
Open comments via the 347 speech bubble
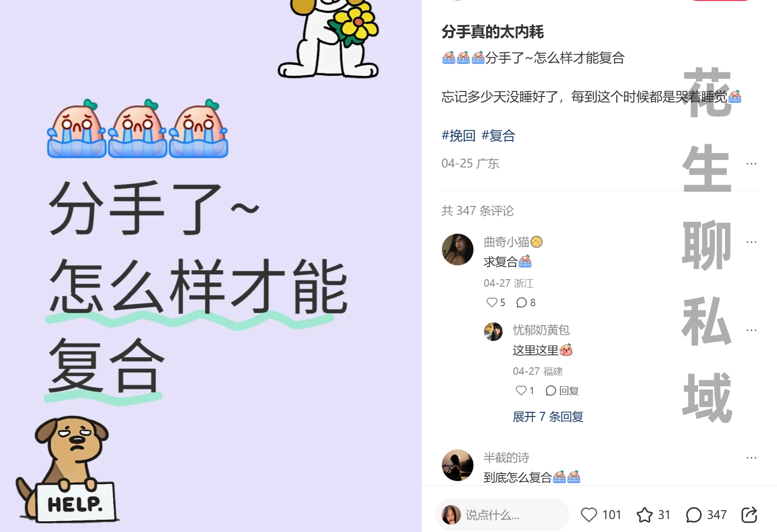[x=693, y=515]
